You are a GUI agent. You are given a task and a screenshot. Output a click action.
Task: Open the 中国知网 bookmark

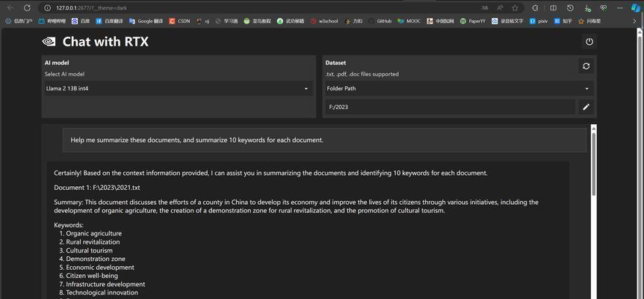coord(440,21)
